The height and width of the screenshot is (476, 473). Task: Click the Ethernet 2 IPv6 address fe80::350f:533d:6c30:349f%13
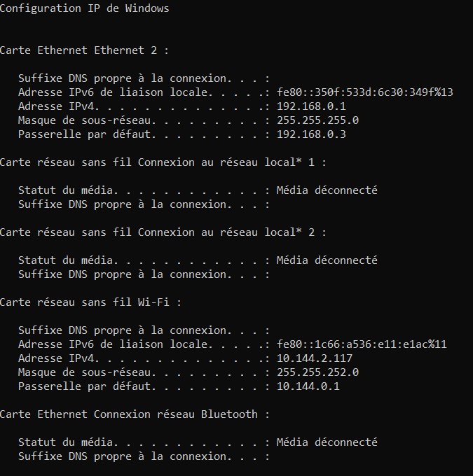(x=365, y=92)
